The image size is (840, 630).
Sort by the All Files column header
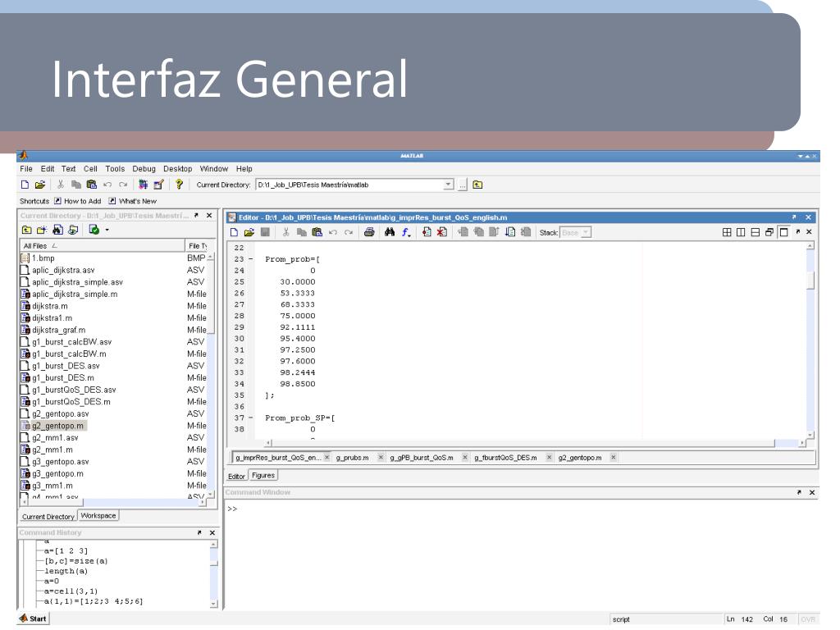coord(102,246)
